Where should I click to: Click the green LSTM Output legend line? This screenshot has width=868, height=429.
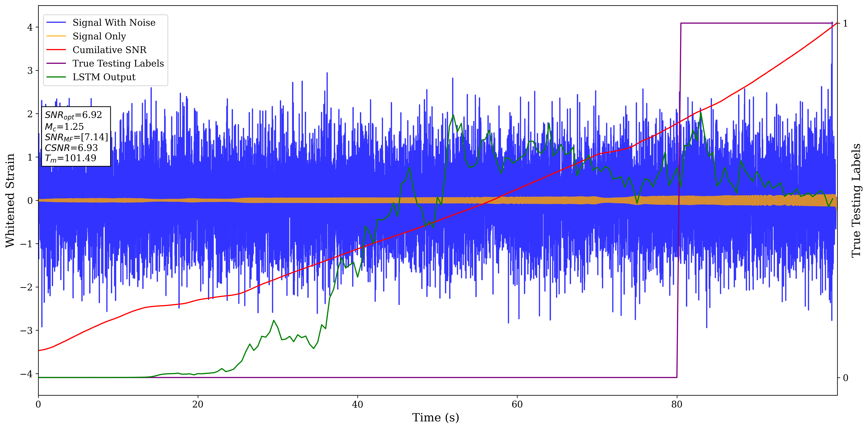pyautogui.click(x=56, y=77)
